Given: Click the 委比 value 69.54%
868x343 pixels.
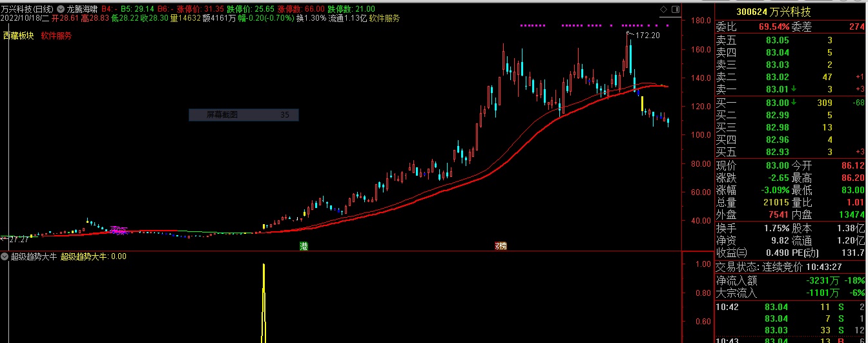Looking at the screenshot, I should click(x=774, y=27).
